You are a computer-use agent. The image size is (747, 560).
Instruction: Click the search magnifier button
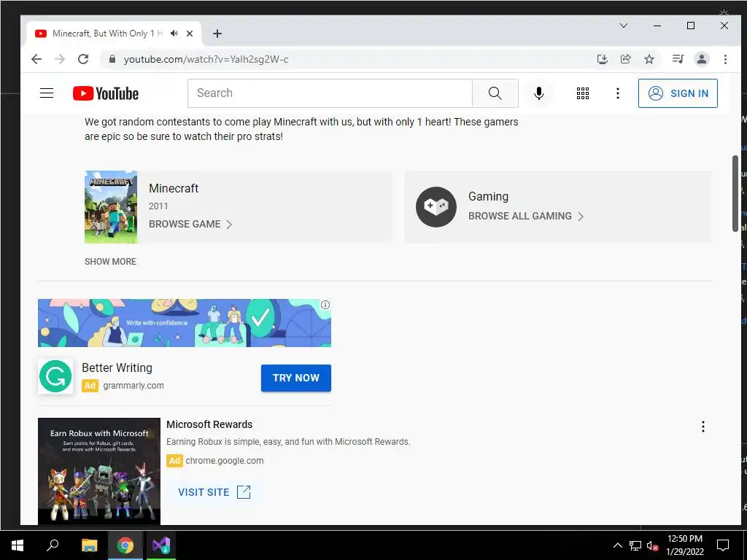(x=495, y=93)
